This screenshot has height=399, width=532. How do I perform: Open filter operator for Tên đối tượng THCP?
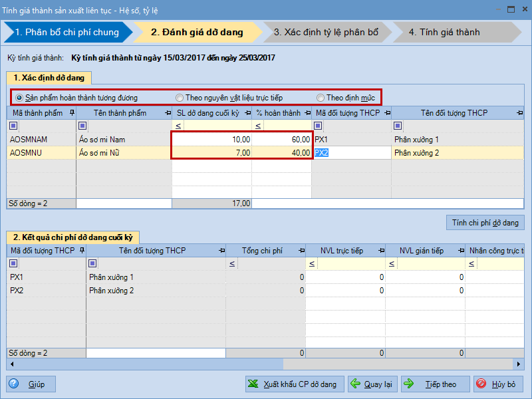(x=398, y=126)
